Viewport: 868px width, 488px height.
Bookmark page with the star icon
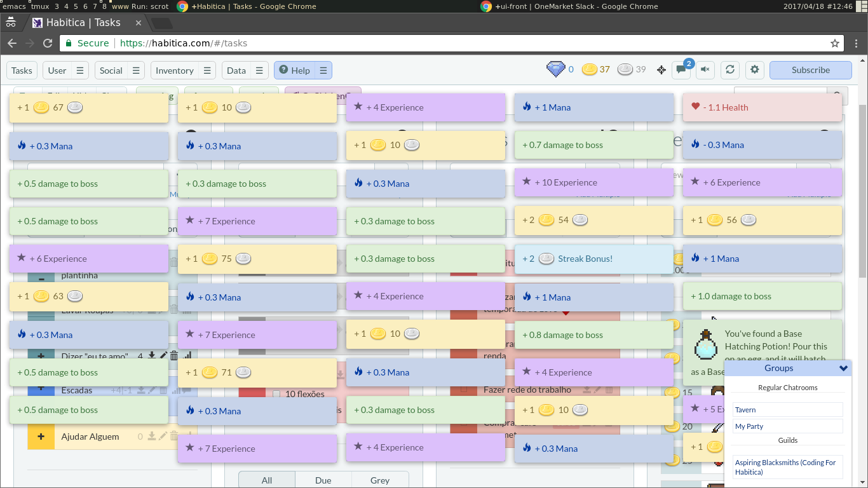click(x=835, y=43)
